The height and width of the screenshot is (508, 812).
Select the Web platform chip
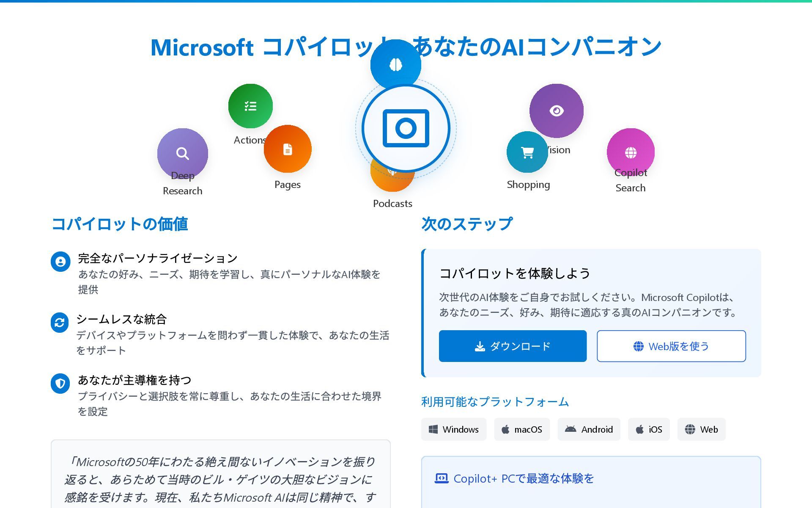coord(701,429)
